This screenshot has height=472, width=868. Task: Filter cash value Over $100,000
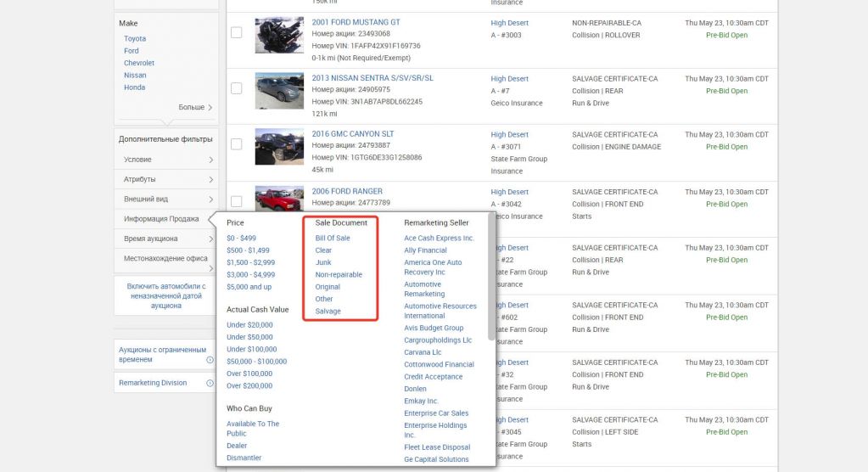coord(249,374)
